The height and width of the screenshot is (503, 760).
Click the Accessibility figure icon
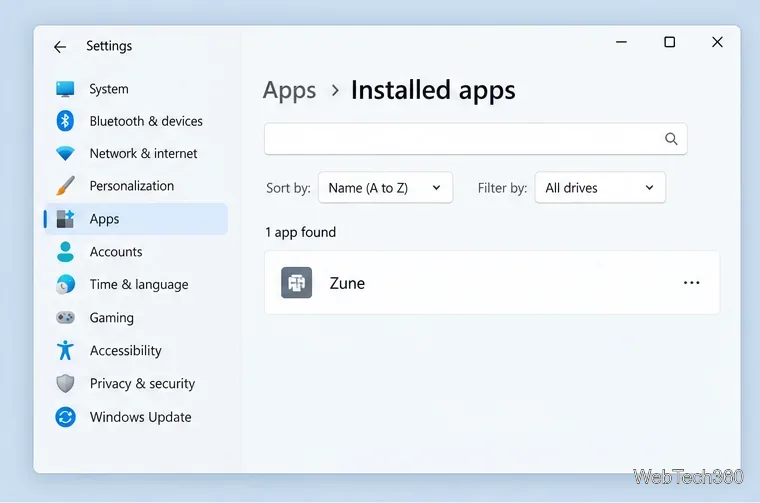pos(65,350)
